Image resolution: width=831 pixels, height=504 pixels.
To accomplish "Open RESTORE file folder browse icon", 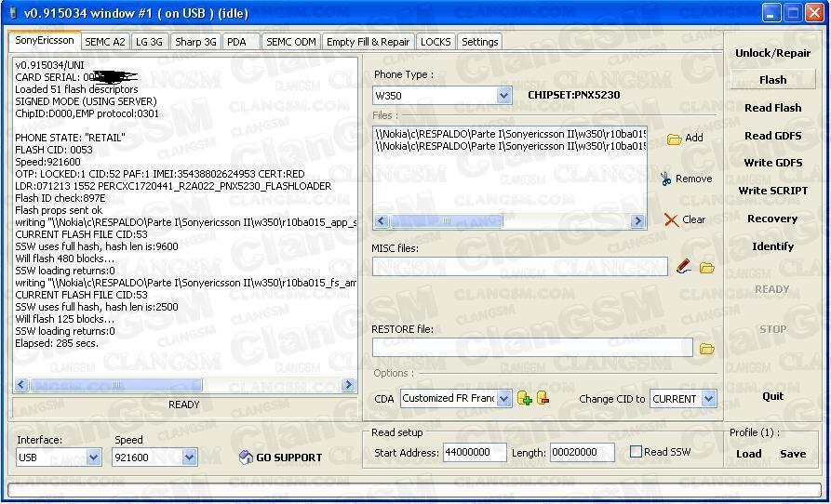I will pos(707,349).
